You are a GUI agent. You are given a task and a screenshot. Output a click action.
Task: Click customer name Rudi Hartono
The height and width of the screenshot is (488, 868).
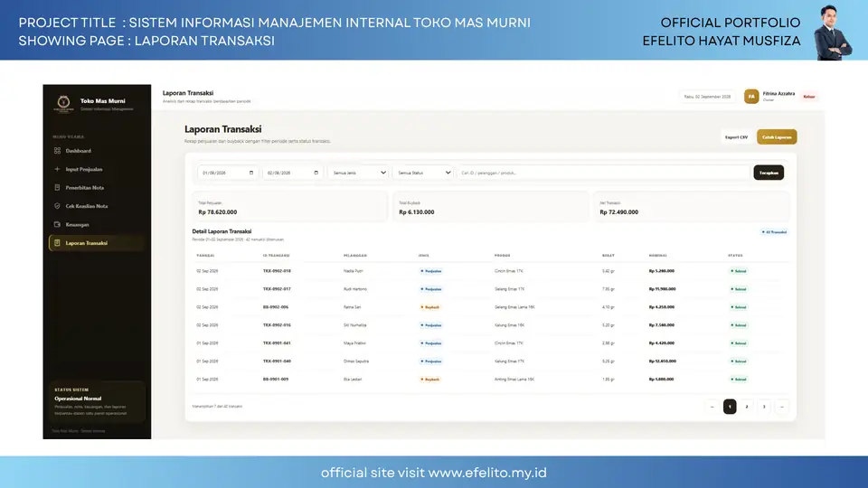pyautogui.click(x=354, y=289)
